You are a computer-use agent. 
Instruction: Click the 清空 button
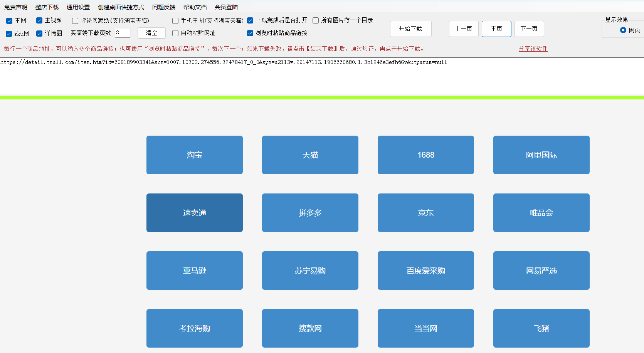click(x=151, y=33)
